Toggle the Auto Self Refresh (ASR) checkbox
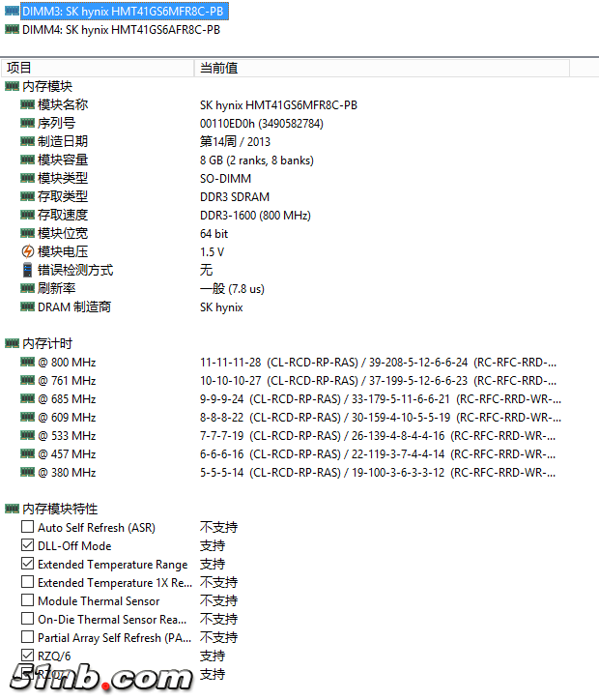Screen dimensions: 599x700 click(28, 527)
